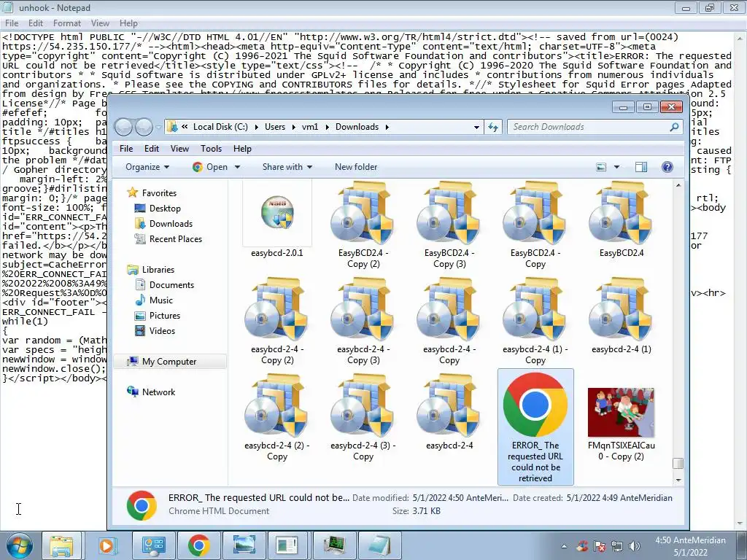Click the Back navigation button in Explorer
Image resolution: width=747 pixels, height=560 pixels.
coord(124,127)
